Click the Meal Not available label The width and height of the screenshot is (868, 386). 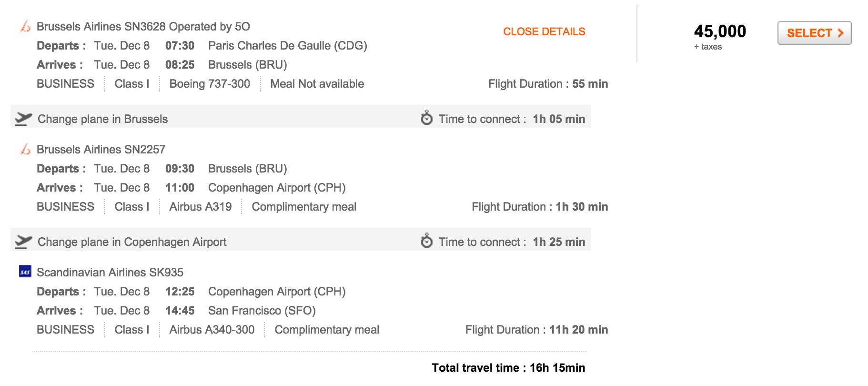tap(317, 84)
